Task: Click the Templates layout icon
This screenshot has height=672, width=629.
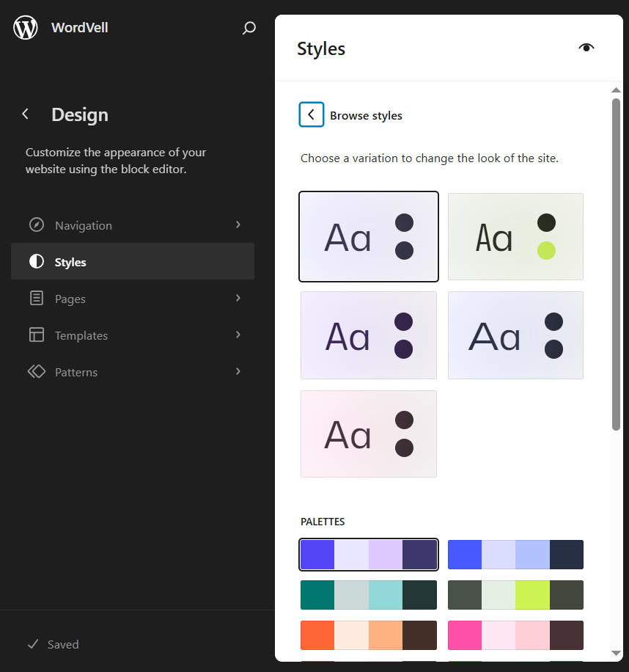Action: (37, 335)
